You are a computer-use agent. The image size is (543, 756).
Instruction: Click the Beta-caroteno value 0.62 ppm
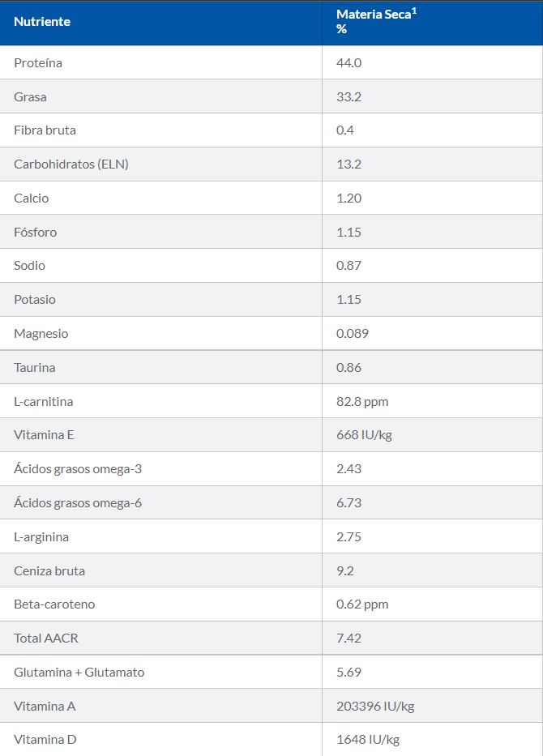click(362, 604)
